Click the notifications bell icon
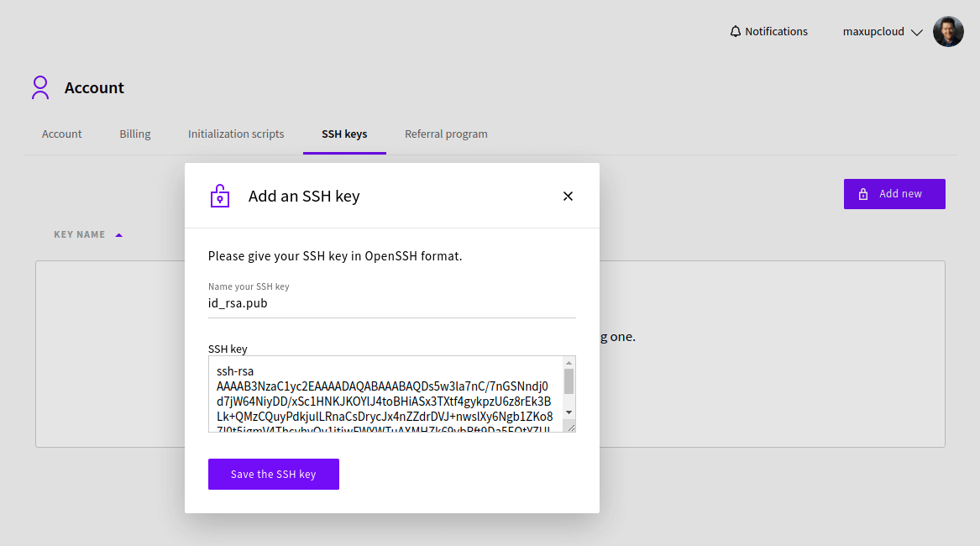 (736, 32)
